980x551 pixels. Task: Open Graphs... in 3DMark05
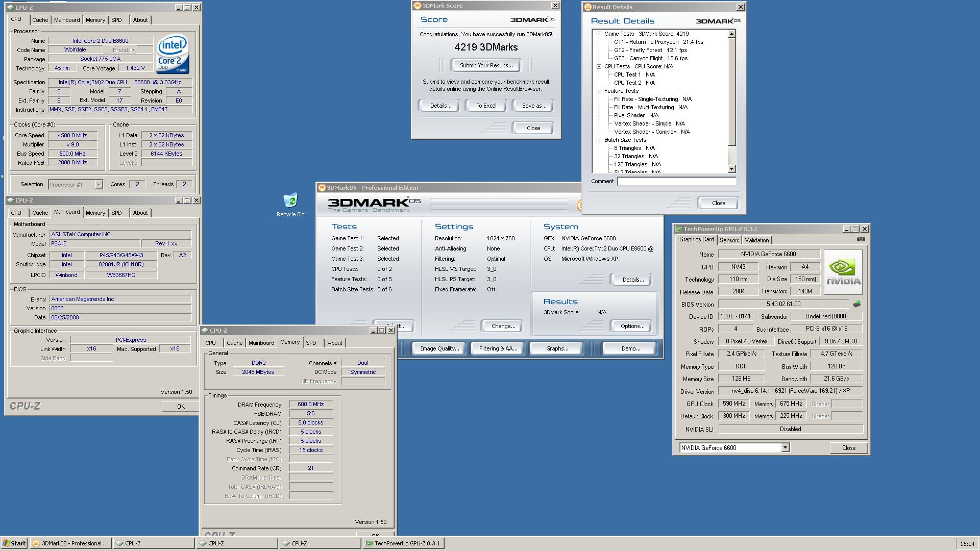pos(557,348)
